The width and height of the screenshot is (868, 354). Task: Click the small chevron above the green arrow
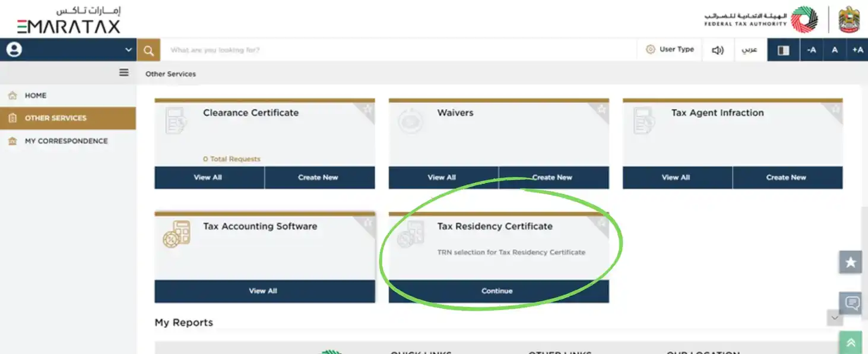834,318
